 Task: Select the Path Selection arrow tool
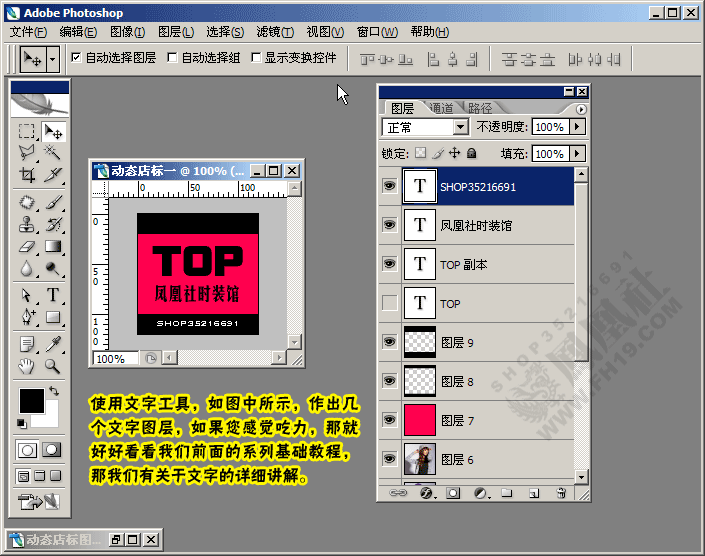[27, 295]
